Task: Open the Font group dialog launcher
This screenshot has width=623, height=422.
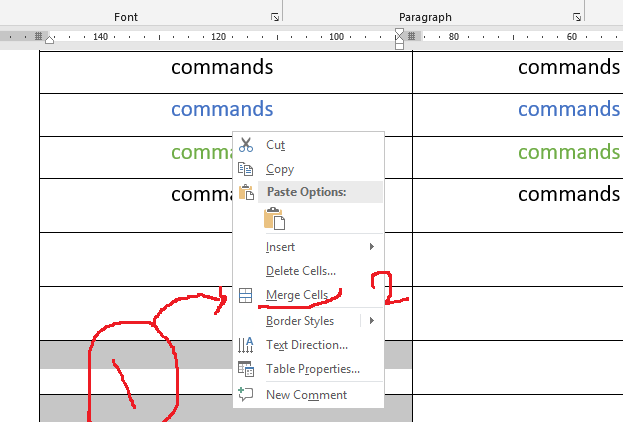Action: pos(275,17)
